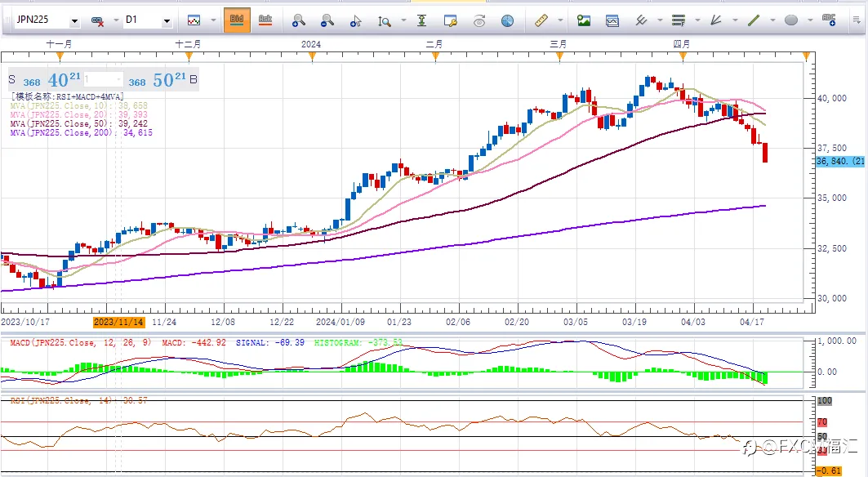The height and width of the screenshot is (477, 868).
Task: Click the orange marker at far right edge
Action: coord(806,56)
